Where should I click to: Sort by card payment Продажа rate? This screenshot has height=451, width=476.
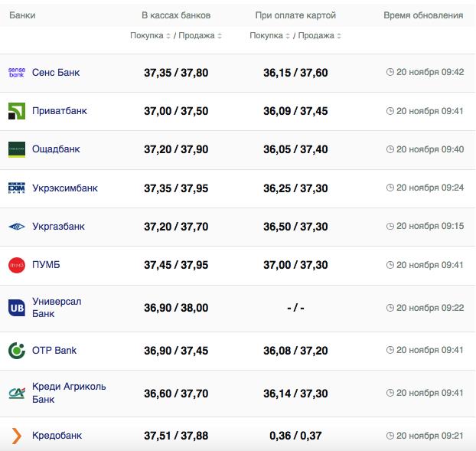tap(319, 36)
